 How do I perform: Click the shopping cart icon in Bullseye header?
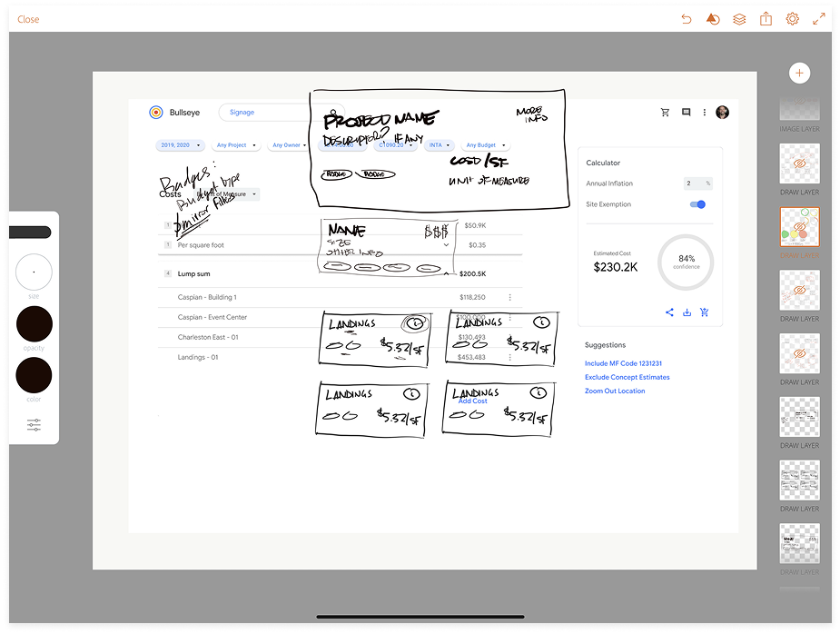coord(665,112)
